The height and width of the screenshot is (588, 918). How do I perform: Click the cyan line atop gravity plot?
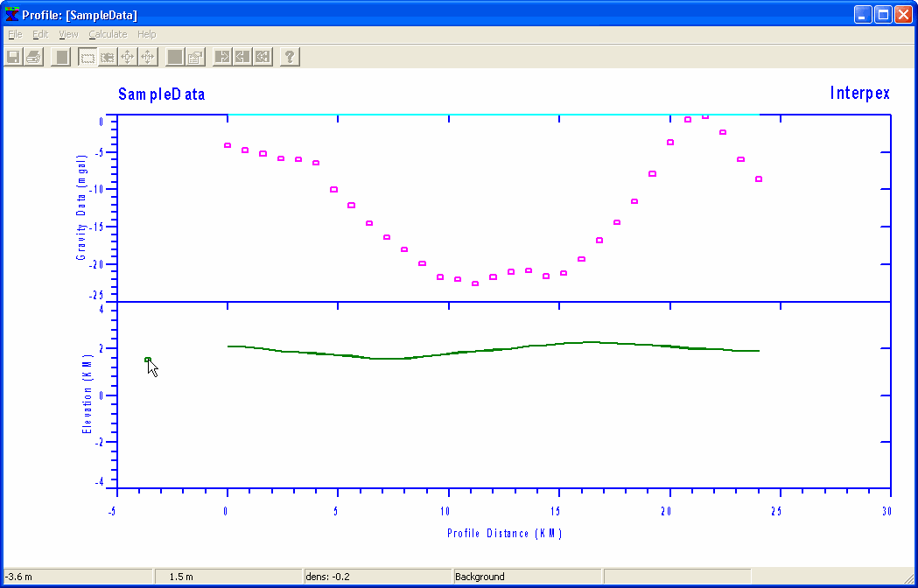pos(493,115)
